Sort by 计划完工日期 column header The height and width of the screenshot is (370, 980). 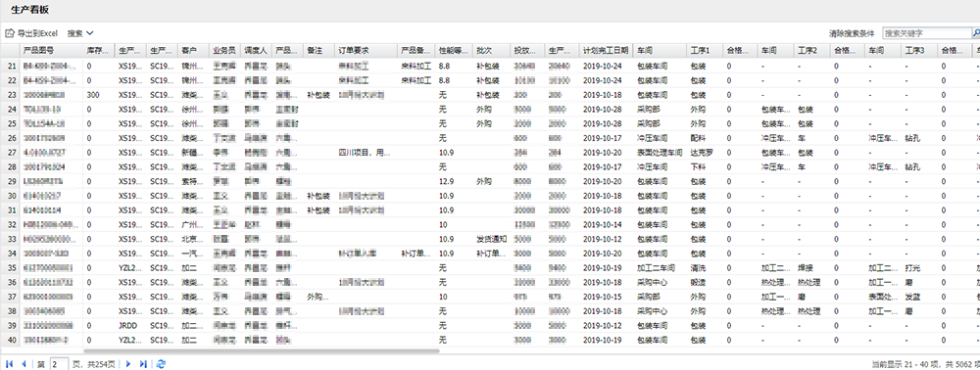606,50
